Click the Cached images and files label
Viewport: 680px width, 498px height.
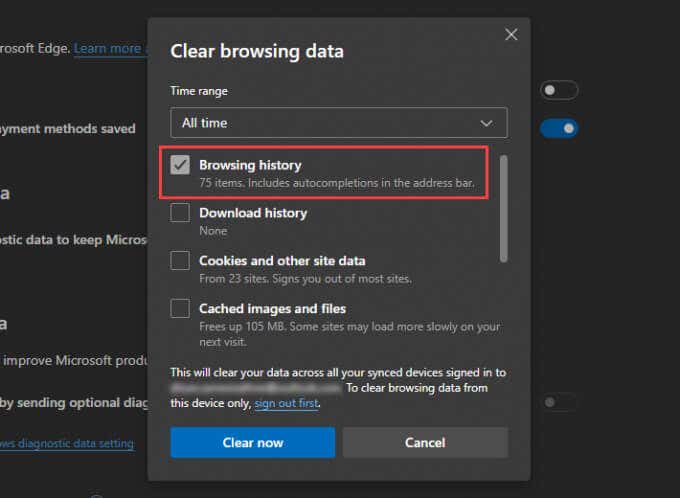coord(273,309)
